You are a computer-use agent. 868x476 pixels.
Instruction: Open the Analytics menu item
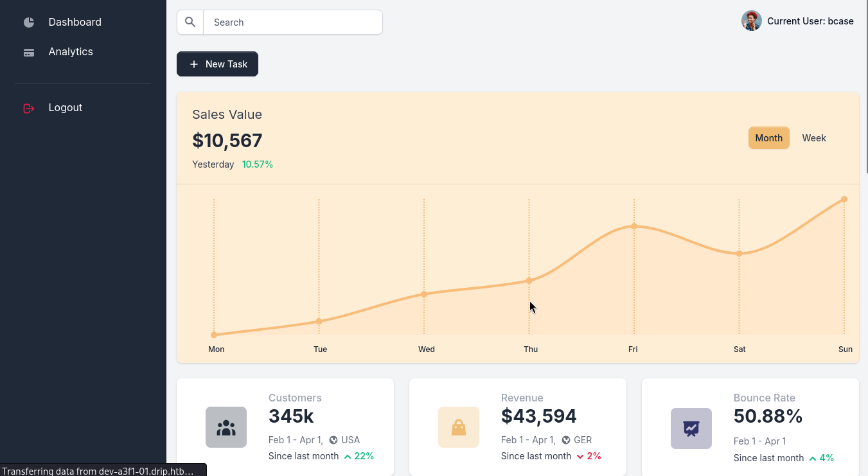point(71,52)
